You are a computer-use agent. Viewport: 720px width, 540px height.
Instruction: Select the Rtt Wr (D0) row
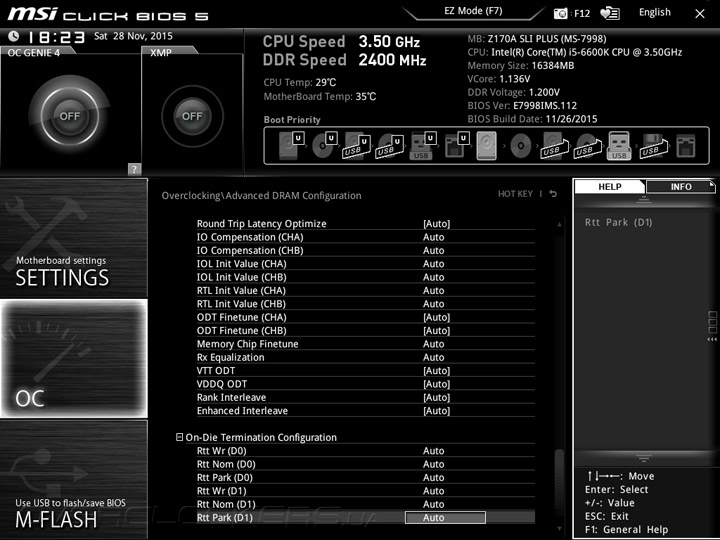point(366,450)
